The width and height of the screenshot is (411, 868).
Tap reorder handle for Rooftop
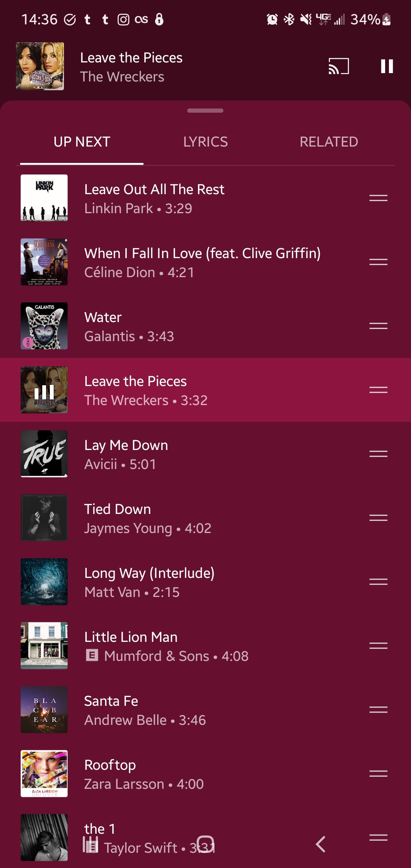[378, 774]
